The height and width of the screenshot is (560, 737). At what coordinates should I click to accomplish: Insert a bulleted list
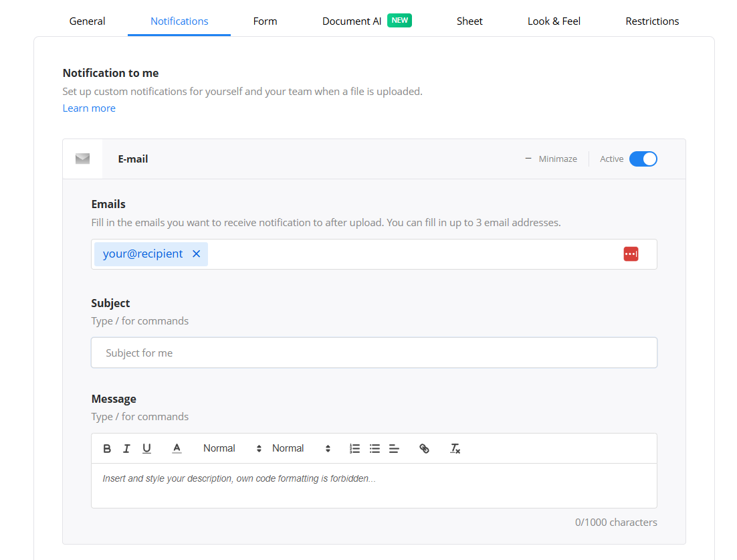click(x=375, y=448)
